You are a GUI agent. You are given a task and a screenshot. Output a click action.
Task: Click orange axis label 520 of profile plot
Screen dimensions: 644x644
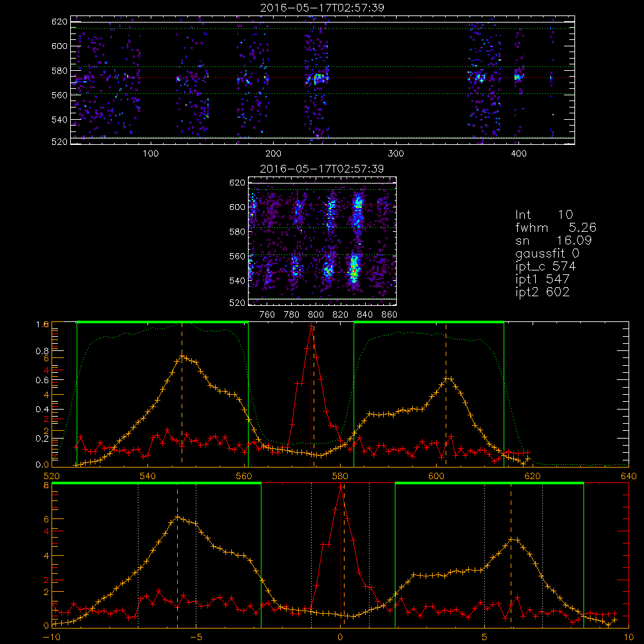click(x=52, y=477)
